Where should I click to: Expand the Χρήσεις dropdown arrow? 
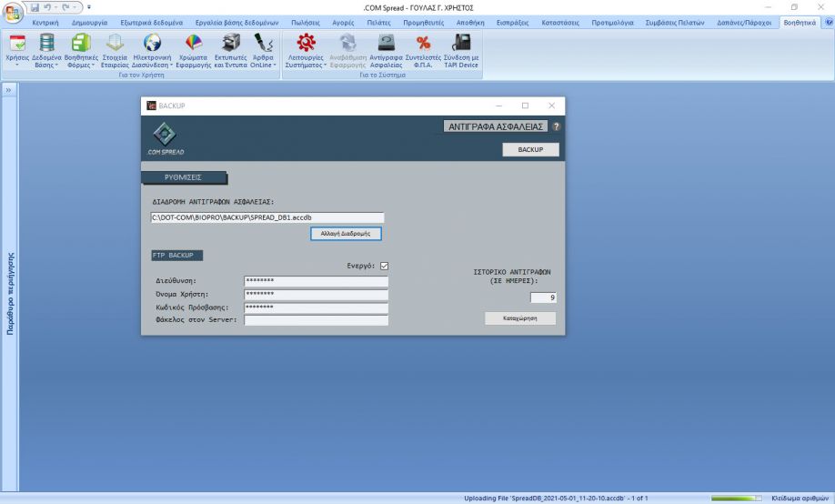click(x=17, y=65)
